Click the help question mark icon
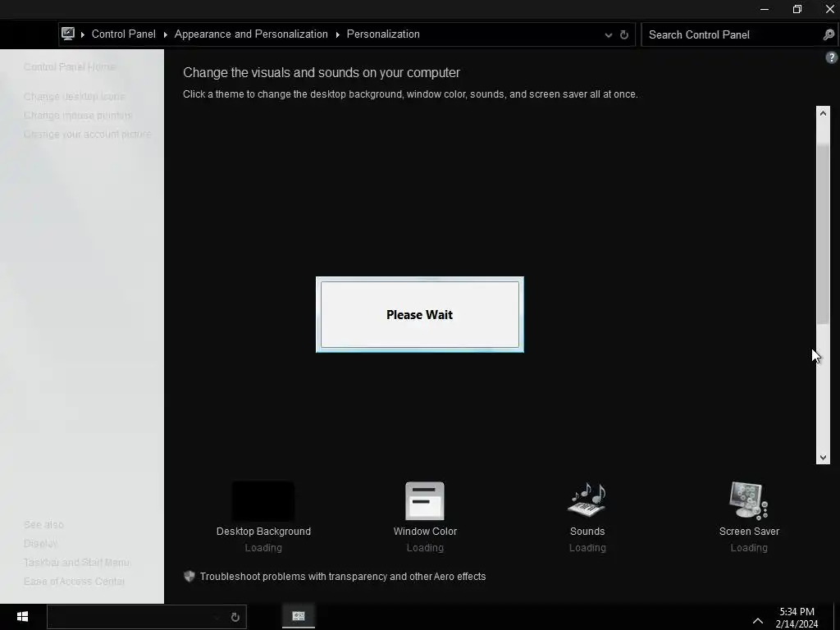Screen dimensions: 840x630 click(x=832, y=57)
